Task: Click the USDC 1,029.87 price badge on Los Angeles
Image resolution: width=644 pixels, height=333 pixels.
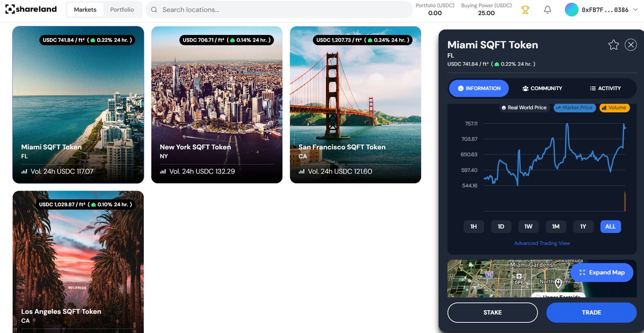Action: click(85, 204)
